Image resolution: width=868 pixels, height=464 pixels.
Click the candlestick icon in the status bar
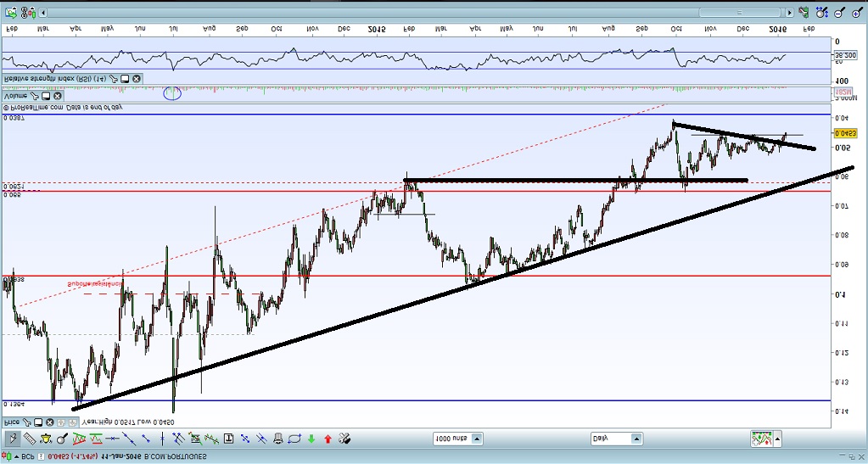click(7, 456)
